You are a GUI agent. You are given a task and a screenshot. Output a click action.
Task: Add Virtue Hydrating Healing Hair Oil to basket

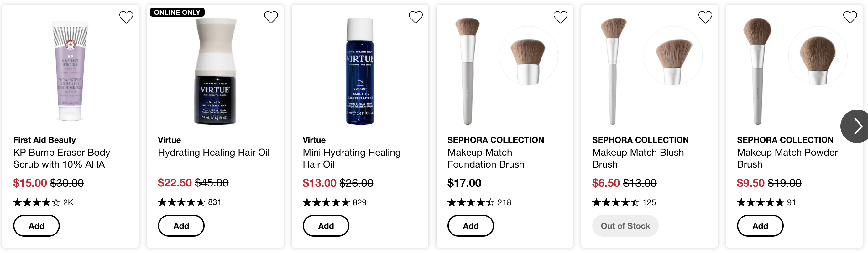(181, 226)
